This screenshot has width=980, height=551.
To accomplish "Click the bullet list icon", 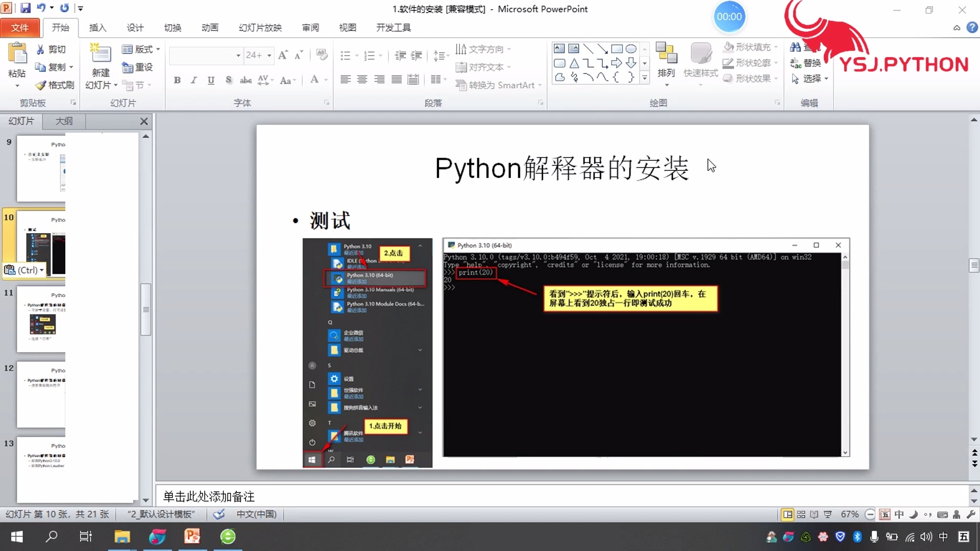I will (346, 56).
